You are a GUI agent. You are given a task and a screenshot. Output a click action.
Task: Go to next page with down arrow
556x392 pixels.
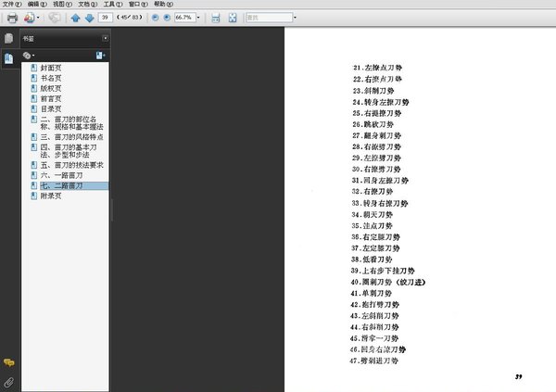(89, 18)
